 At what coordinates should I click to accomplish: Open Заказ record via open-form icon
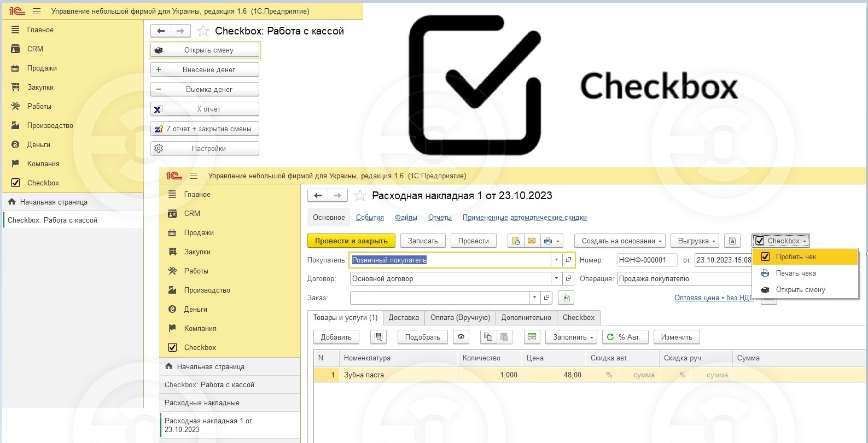click(x=546, y=298)
